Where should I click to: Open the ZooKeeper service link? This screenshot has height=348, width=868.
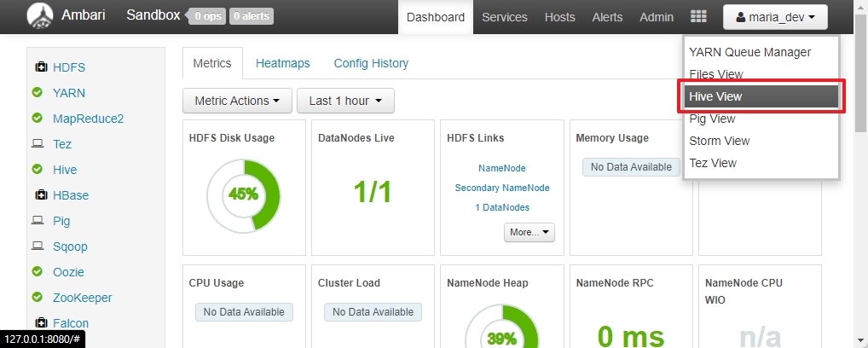pyautogui.click(x=83, y=298)
